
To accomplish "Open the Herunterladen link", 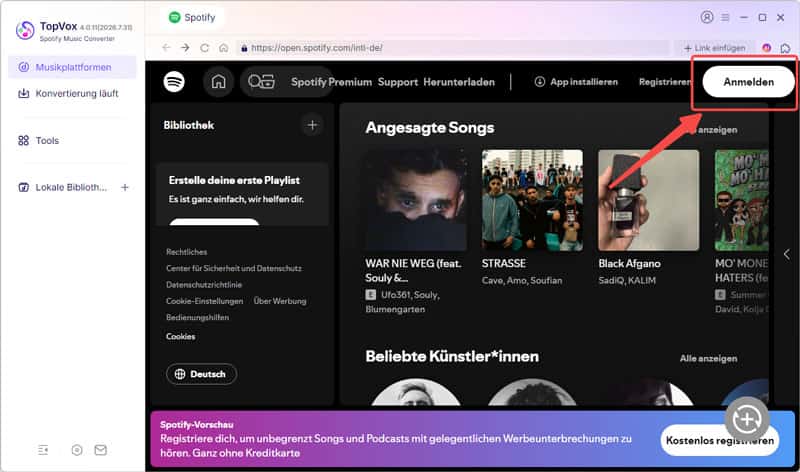I will point(459,82).
